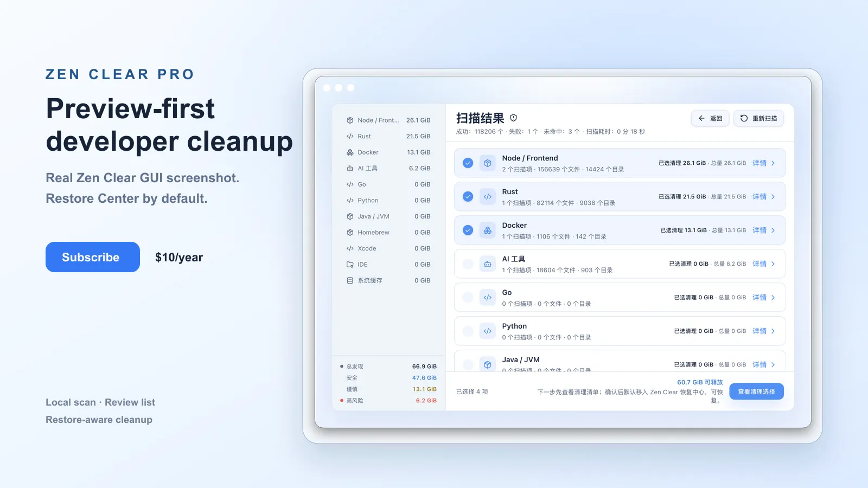Click the 60.7 GiB 可释放 text
Image resolution: width=868 pixels, height=488 pixels.
(x=700, y=382)
